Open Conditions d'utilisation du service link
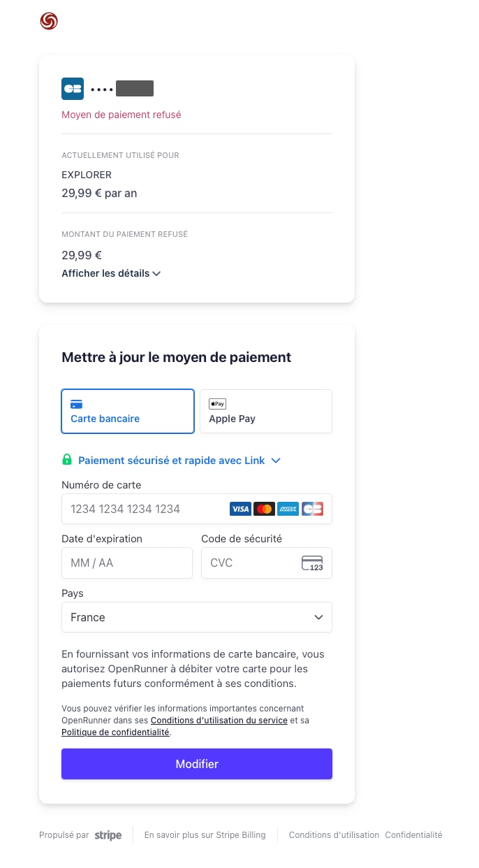The height and width of the screenshot is (868, 479). coord(219,720)
